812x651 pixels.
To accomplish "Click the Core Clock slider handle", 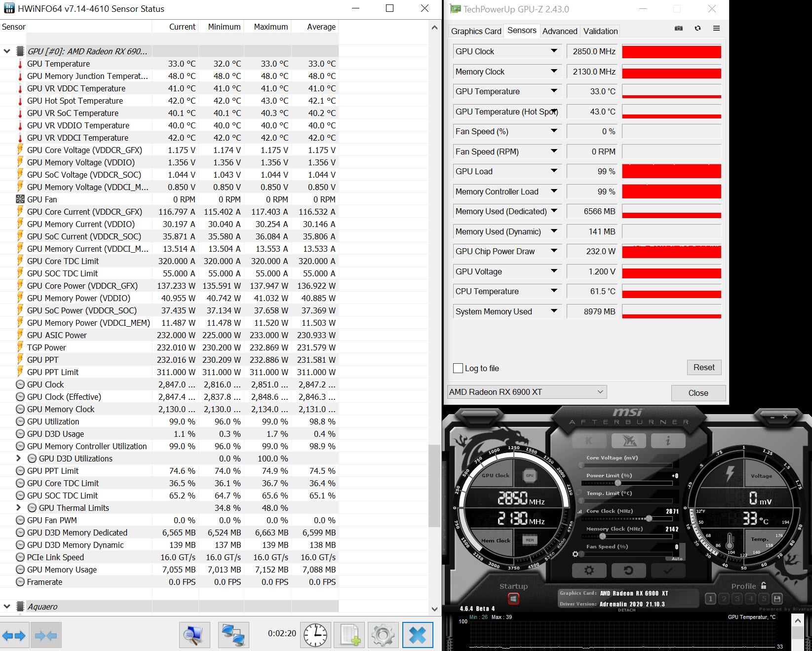I will (649, 519).
